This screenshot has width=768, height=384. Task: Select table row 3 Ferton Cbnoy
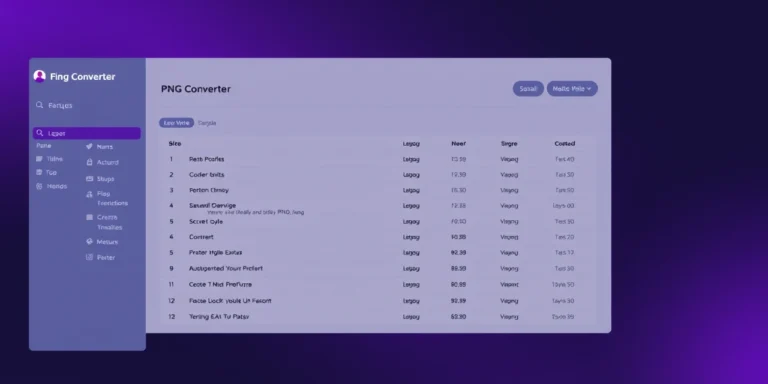click(378, 190)
